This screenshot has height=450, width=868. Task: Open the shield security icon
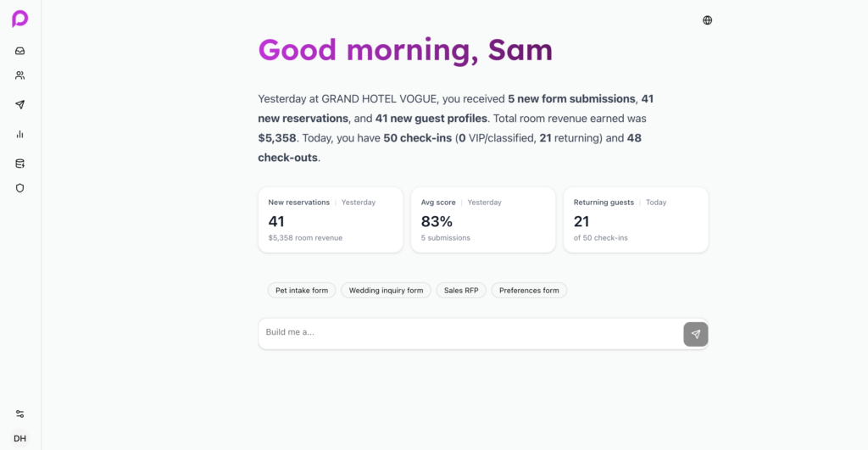20,188
